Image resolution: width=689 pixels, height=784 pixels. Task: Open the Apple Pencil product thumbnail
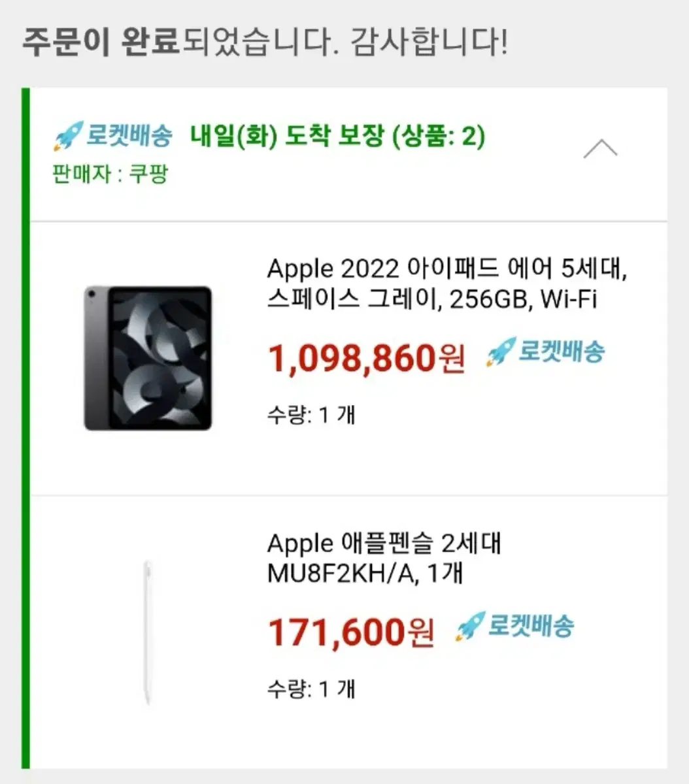point(148,632)
